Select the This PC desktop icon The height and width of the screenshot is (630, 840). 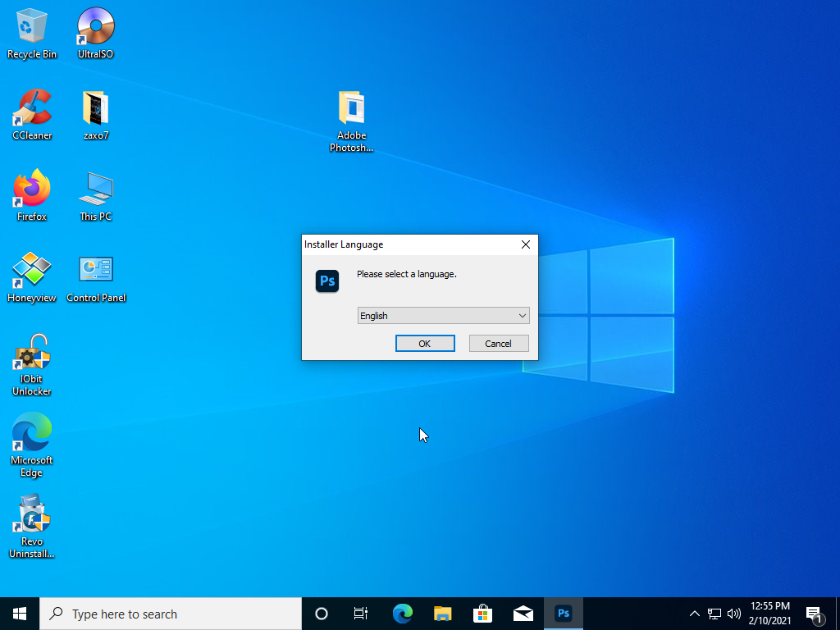pyautogui.click(x=95, y=195)
